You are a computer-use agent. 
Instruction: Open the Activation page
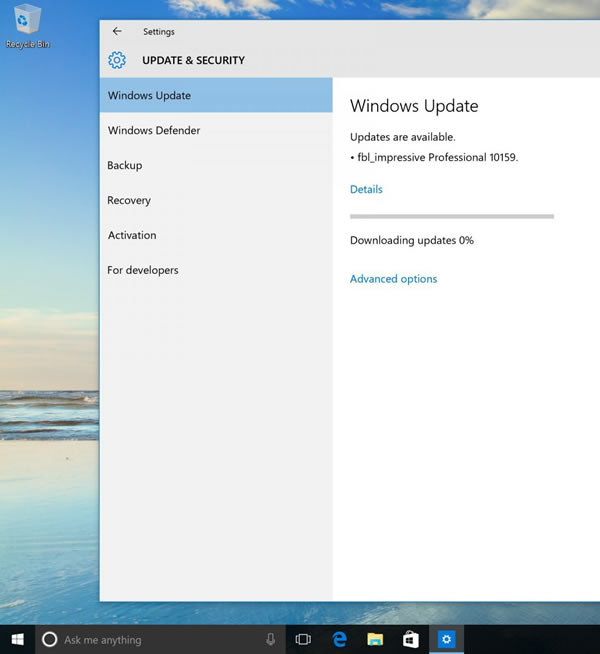(x=216, y=235)
